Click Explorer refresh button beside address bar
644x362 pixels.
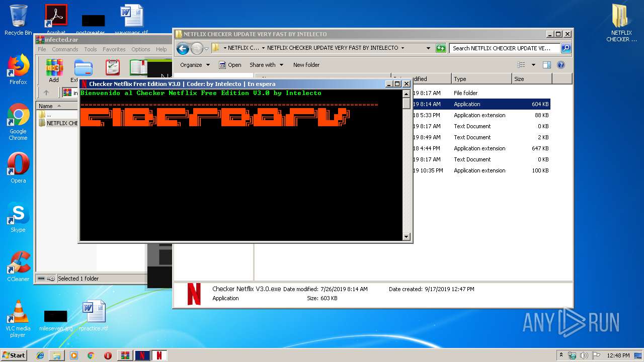click(441, 48)
